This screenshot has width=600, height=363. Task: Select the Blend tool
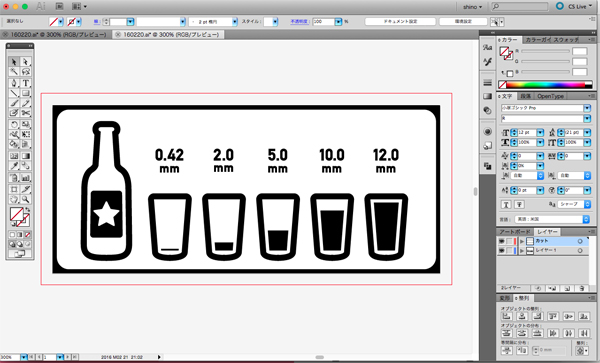tap(25, 166)
